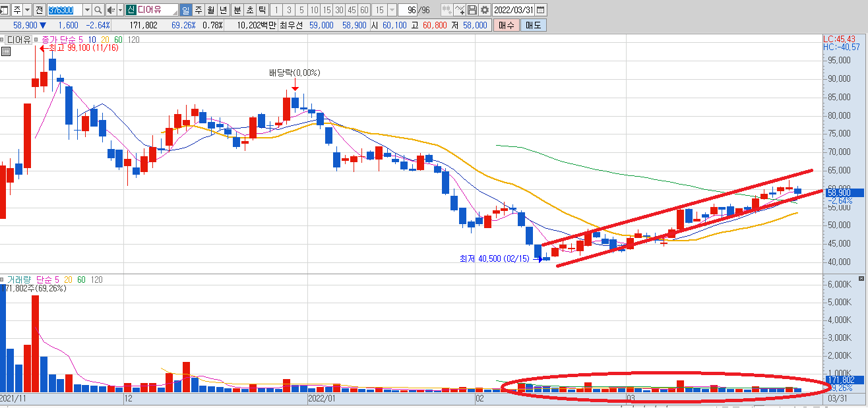
Task: Click the speaker sound icon
Action: [x=111, y=10]
